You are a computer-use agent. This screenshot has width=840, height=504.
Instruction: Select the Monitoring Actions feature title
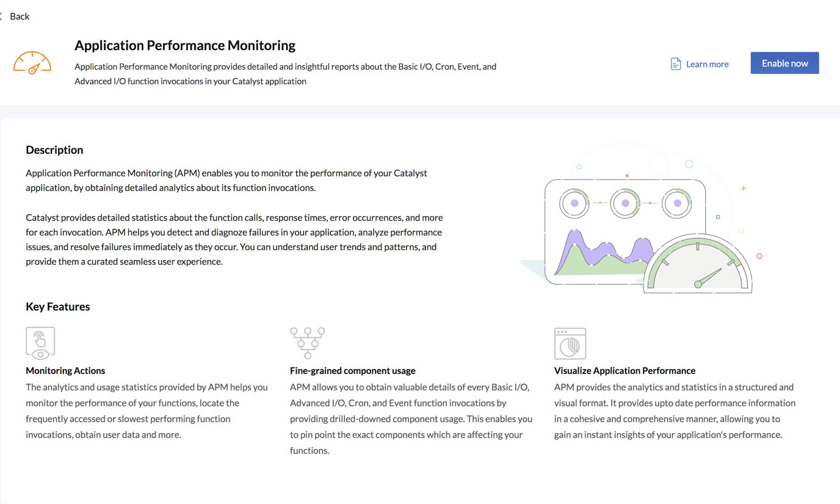coord(65,370)
